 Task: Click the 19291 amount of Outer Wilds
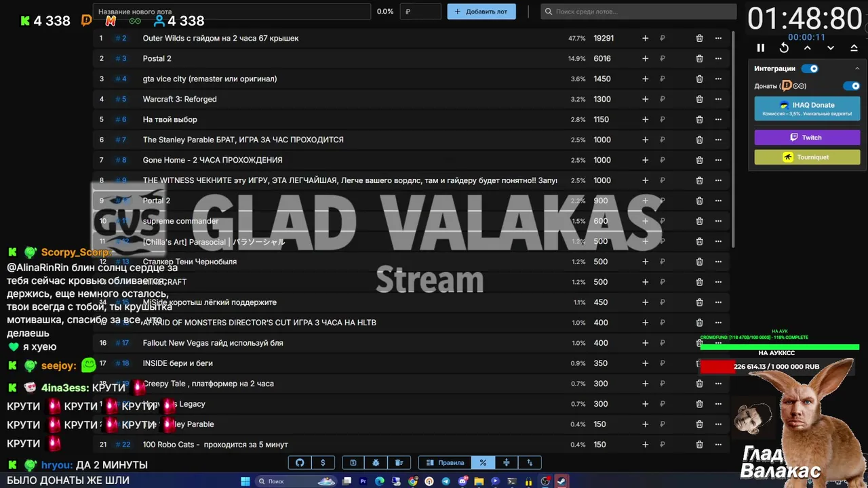click(604, 39)
